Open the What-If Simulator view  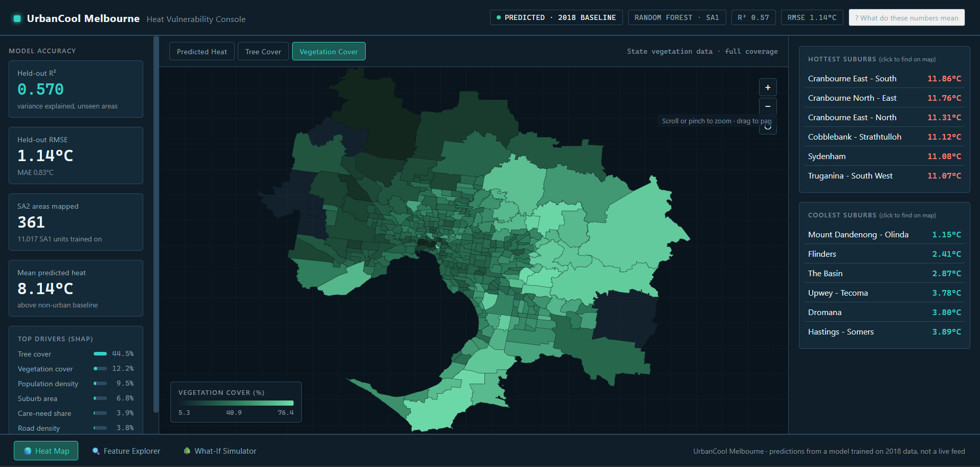tap(220, 451)
